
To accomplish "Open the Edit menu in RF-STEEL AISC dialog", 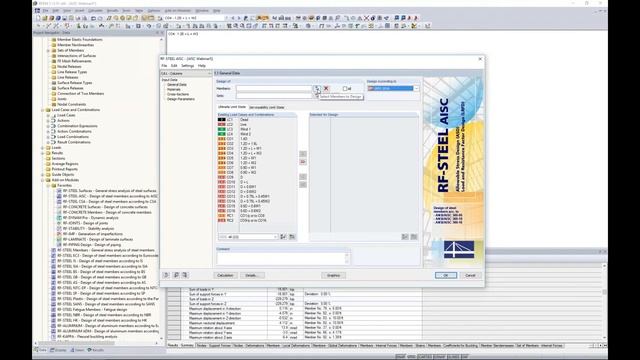I will pos(174,66).
